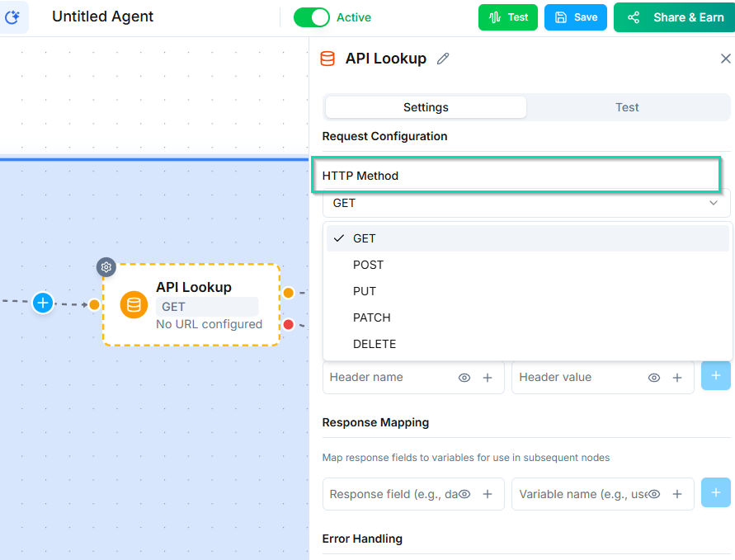Click the blue add response mapping button
Image resolution: width=735 pixels, height=560 pixels.
715,493
